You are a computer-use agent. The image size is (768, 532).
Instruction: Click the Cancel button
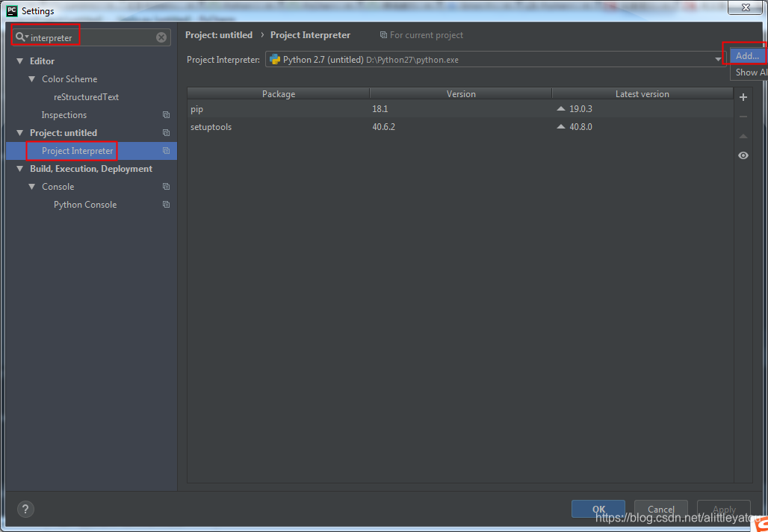click(x=660, y=509)
